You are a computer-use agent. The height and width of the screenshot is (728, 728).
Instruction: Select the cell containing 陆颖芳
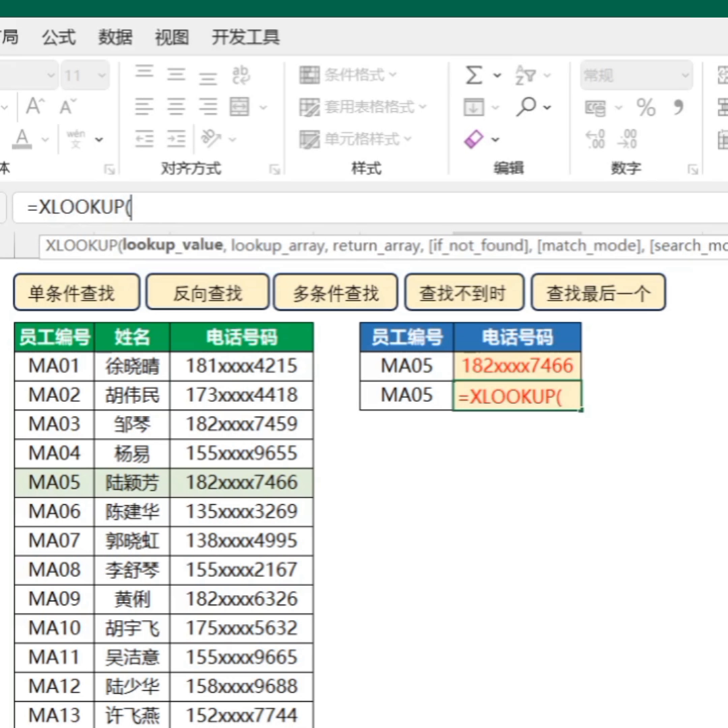[132, 483]
